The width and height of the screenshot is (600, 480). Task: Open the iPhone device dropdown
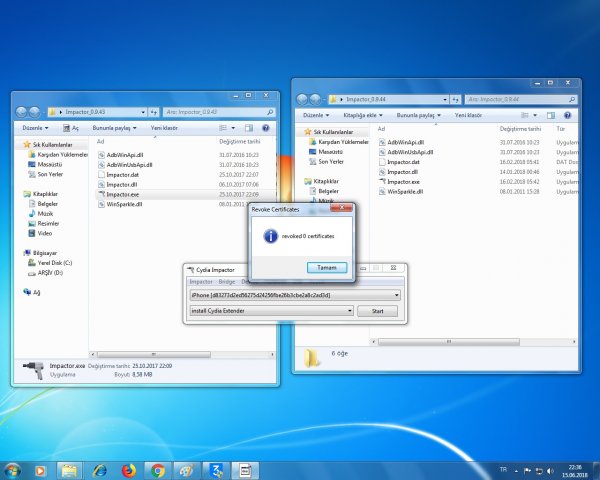pos(295,296)
